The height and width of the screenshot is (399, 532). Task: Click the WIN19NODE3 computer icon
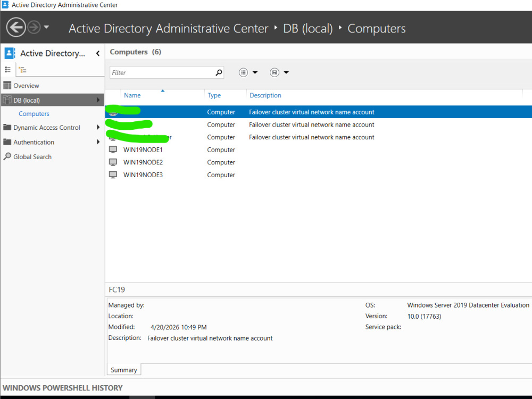[x=113, y=174]
